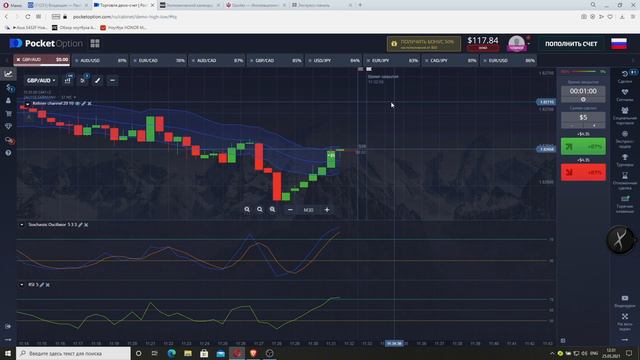Click the third magnifier zoom icon on chart
This screenshot has width=640, height=360.
(272, 209)
